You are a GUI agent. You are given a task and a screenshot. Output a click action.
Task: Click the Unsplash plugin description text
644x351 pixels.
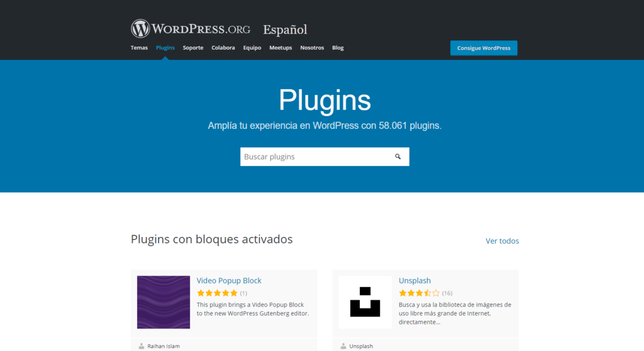click(x=455, y=313)
